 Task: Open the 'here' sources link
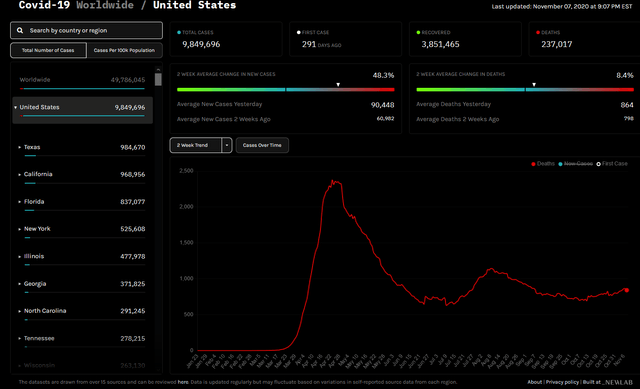(x=183, y=382)
